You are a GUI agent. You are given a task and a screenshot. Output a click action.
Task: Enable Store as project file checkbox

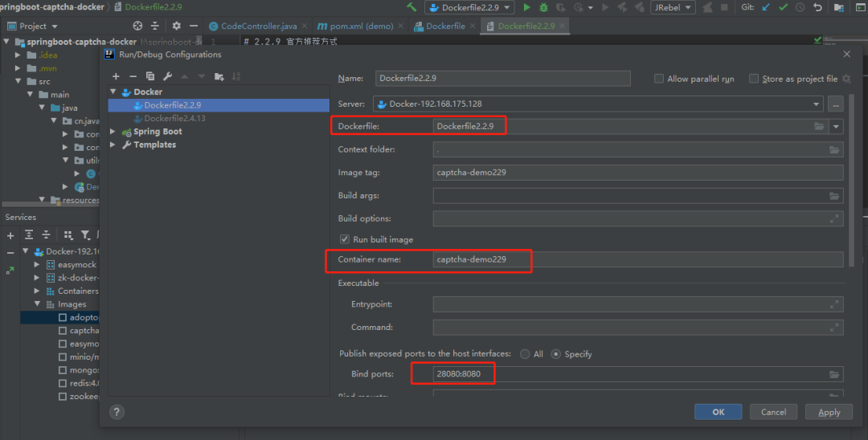(x=754, y=79)
